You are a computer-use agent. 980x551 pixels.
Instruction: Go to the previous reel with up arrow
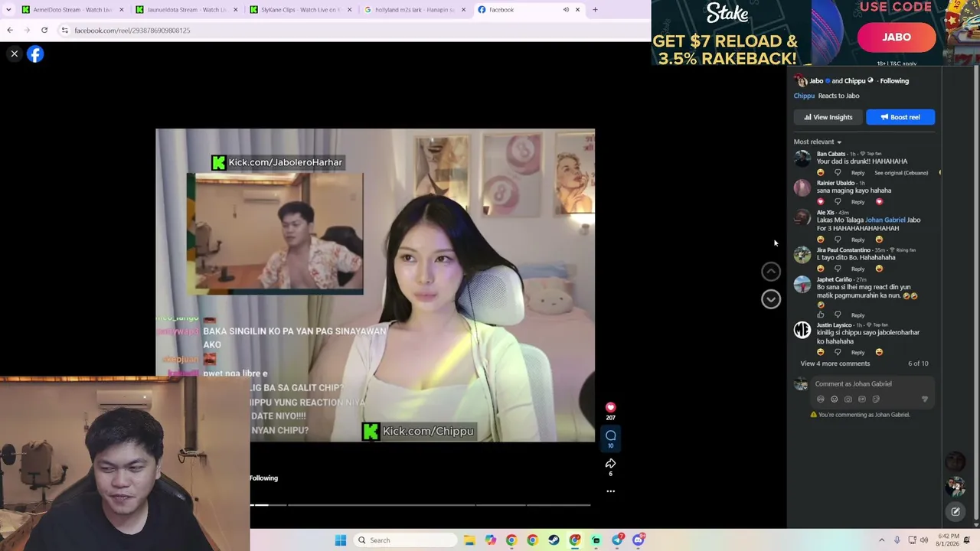[771, 271]
